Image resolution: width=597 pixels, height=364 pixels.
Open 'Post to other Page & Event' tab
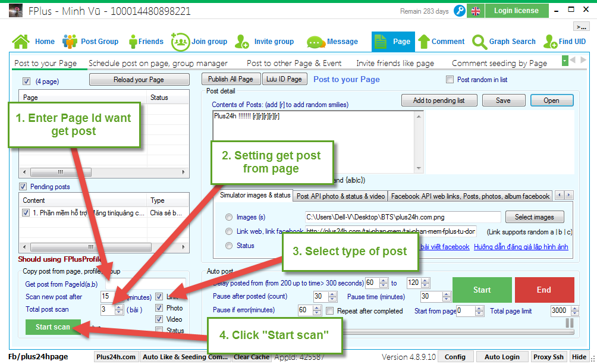click(x=294, y=63)
